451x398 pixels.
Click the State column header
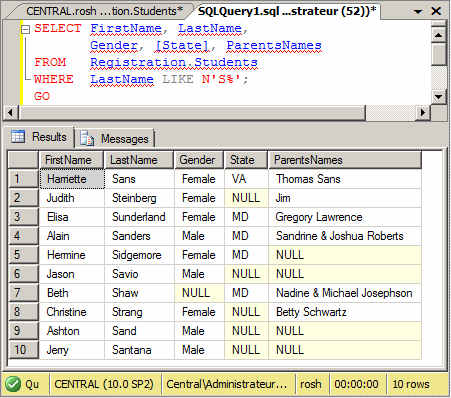(x=246, y=160)
